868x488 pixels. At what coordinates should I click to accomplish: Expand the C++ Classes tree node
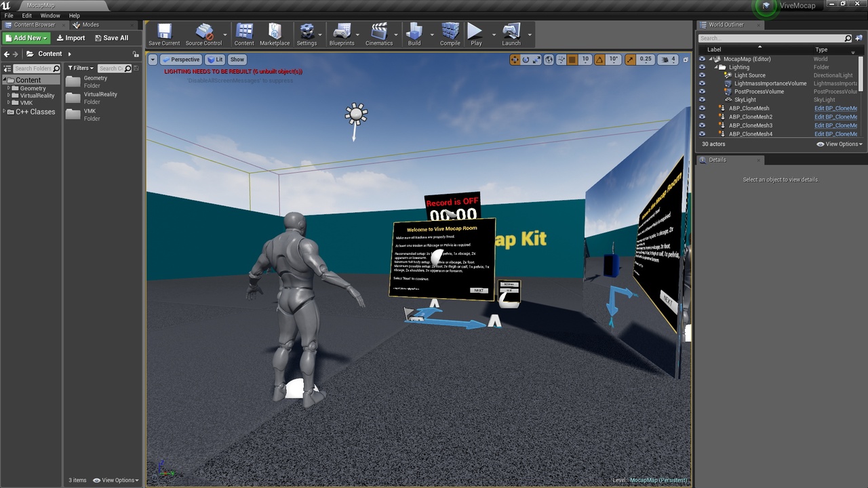pyautogui.click(x=5, y=112)
